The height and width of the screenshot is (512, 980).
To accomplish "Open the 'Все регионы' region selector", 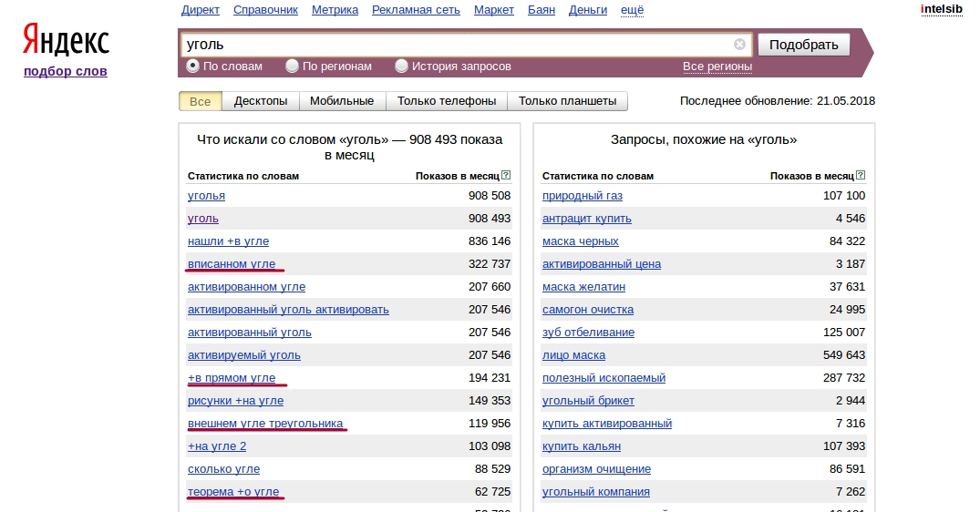I will (717, 67).
